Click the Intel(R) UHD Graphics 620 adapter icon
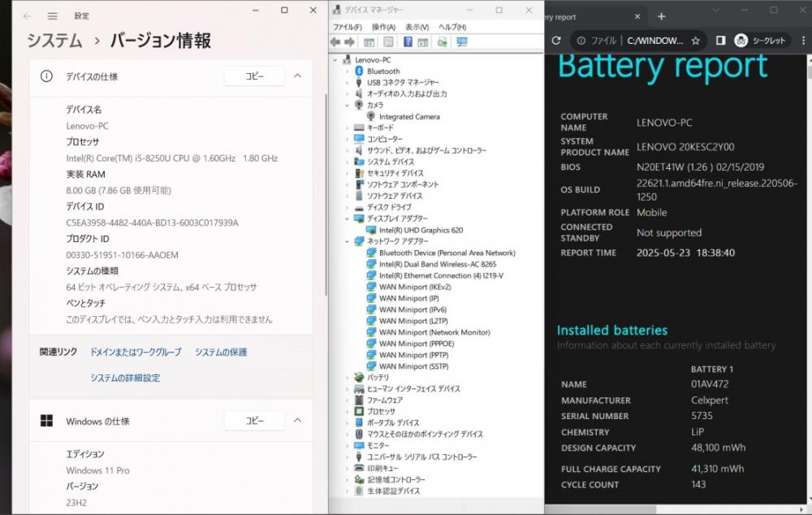This screenshot has height=515, width=812. 371,230
